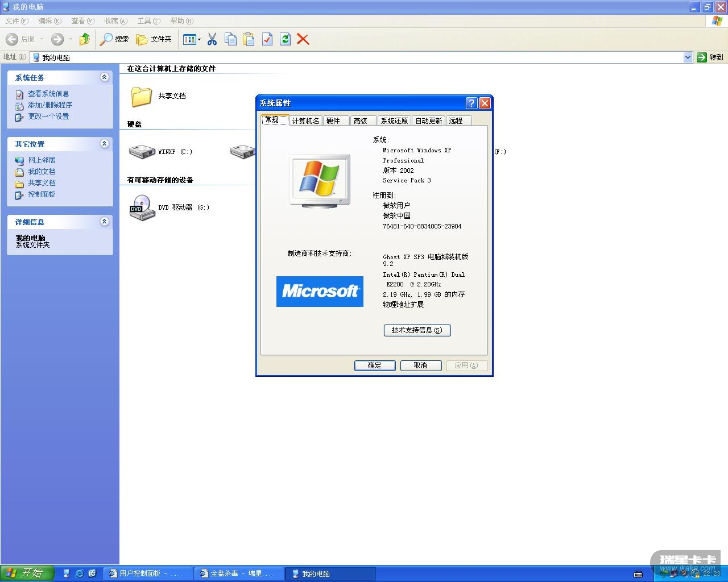Click the Paste clipboard icon

[x=249, y=39]
